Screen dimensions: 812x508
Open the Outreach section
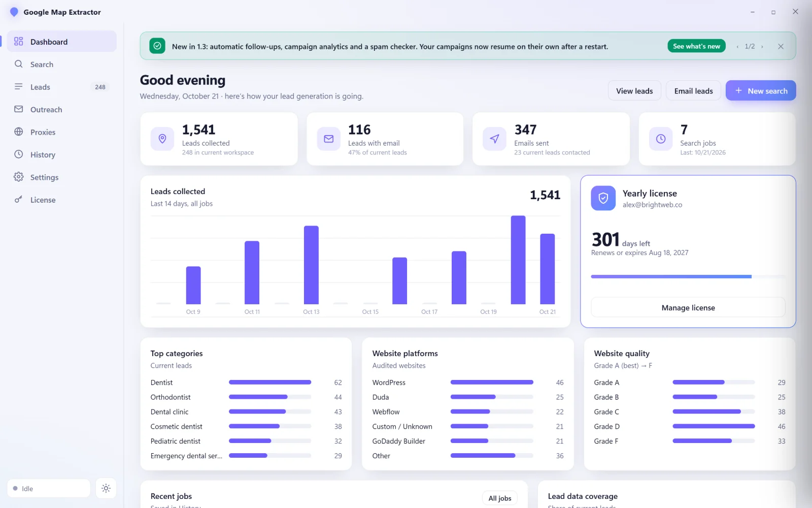61,109
